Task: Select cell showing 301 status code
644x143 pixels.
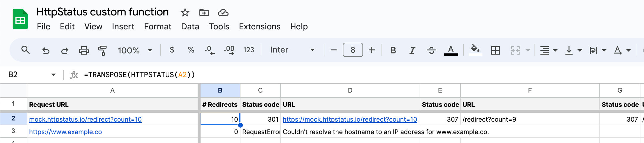Action: tap(260, 119)
